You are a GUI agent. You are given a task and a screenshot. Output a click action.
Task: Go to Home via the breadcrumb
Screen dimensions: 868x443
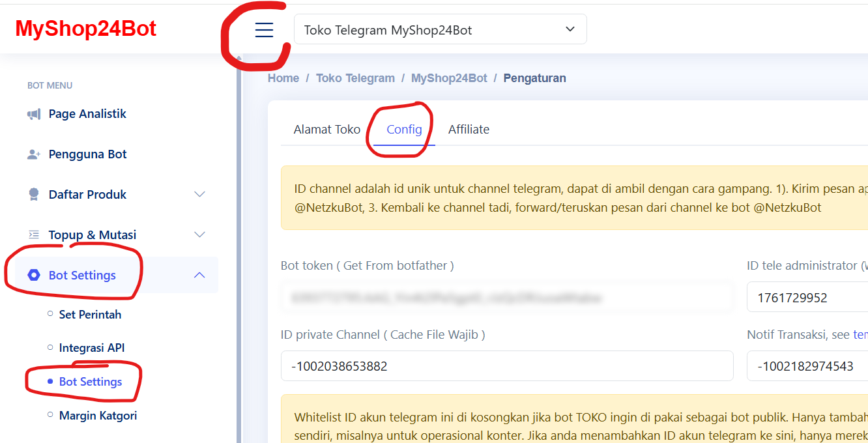(283, 78)
